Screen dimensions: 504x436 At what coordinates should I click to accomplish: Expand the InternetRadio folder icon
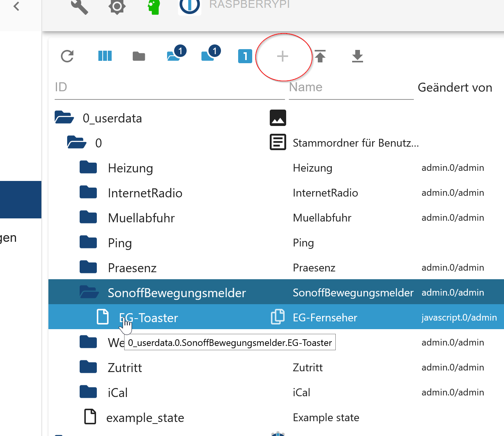click(88, 192)
